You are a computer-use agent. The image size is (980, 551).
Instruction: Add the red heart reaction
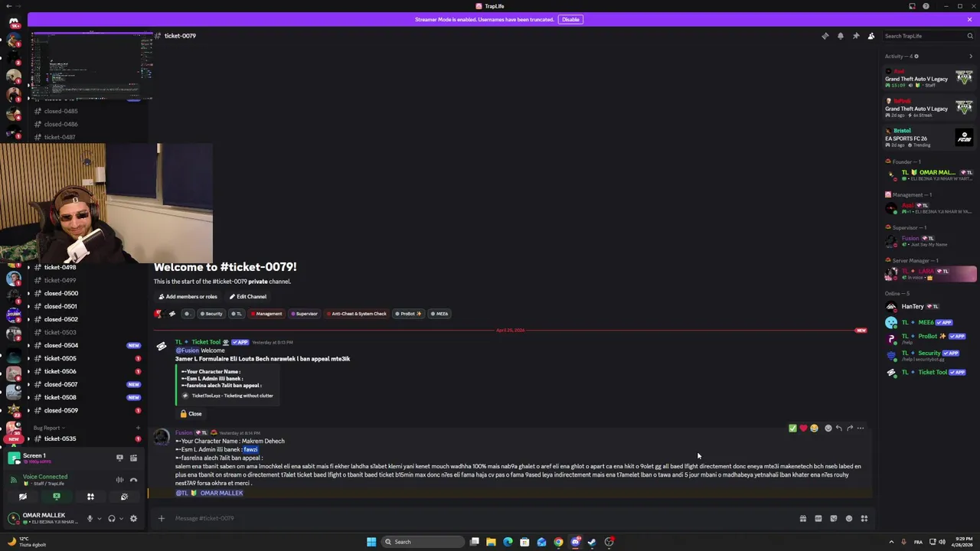tap(803, 429)
